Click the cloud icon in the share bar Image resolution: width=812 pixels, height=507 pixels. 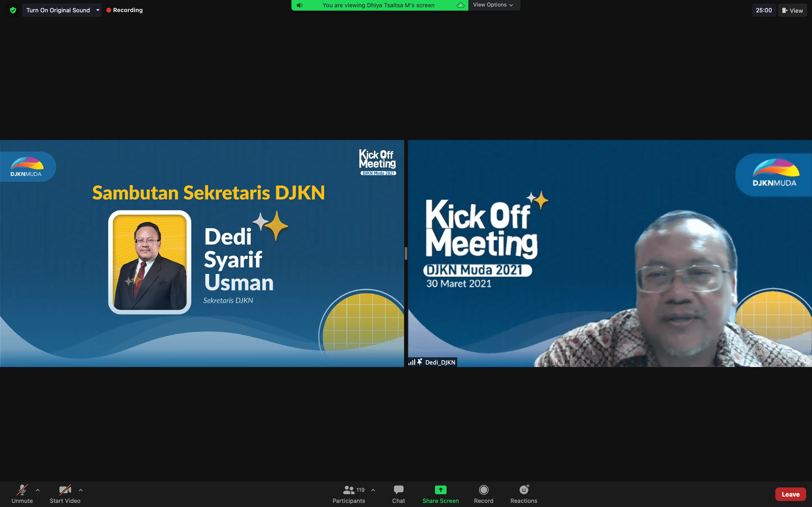coord(460,5)
